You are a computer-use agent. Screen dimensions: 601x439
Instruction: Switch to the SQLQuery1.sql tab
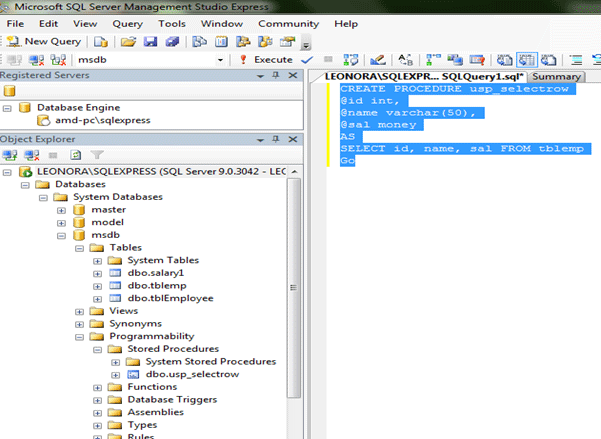[424, 76]
